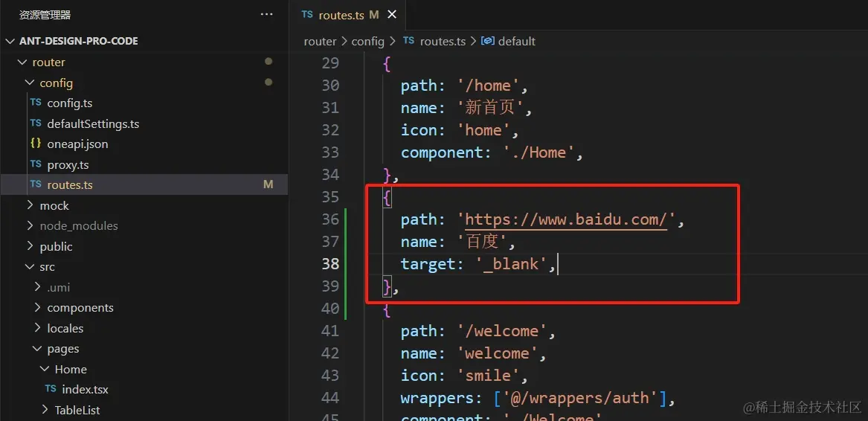
Task: Click the symbol icon before default breadcrumb
Action: pyautogui.click(x=488, y=41)
